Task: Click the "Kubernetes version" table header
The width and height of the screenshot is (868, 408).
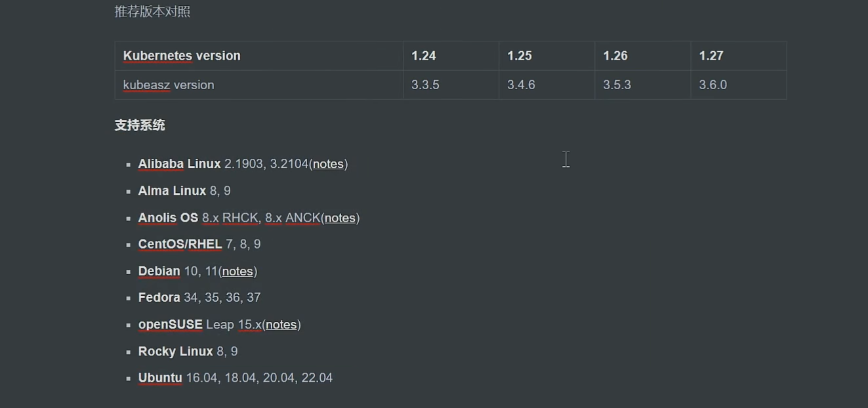Action: (x=182, y=56)
